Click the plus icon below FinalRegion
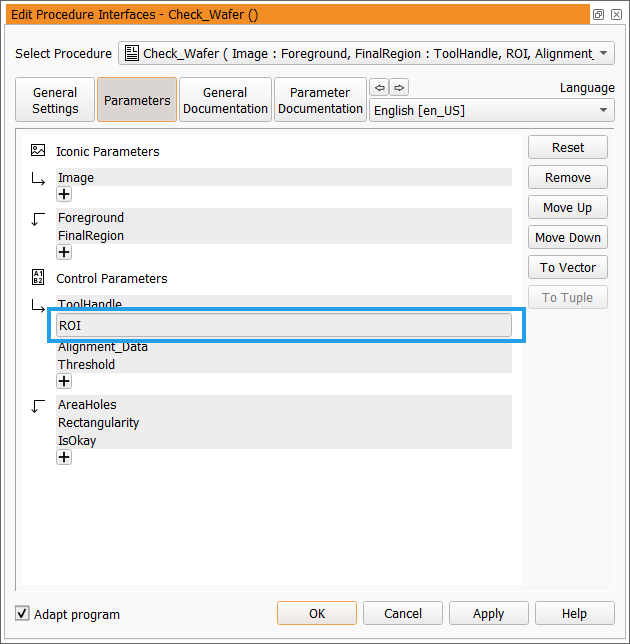Image resolution: width=630 pixels, height=644 pixels. click(64, 253)
